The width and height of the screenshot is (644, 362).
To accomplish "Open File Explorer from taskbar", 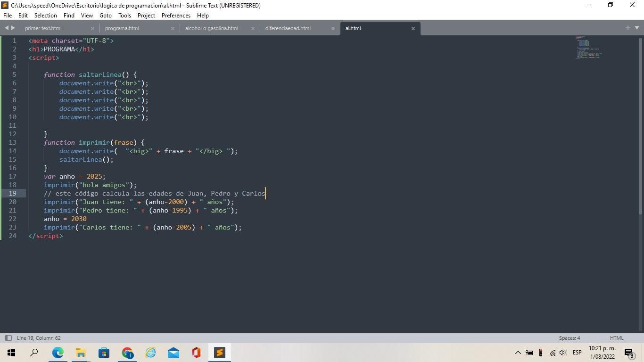I will [x=81, y=353].
